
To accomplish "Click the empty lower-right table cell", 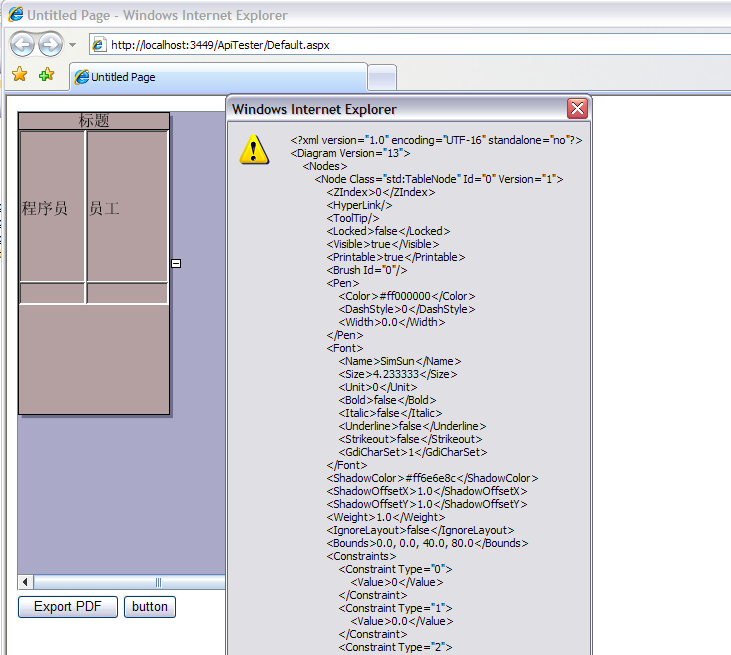I will point(127,293).
